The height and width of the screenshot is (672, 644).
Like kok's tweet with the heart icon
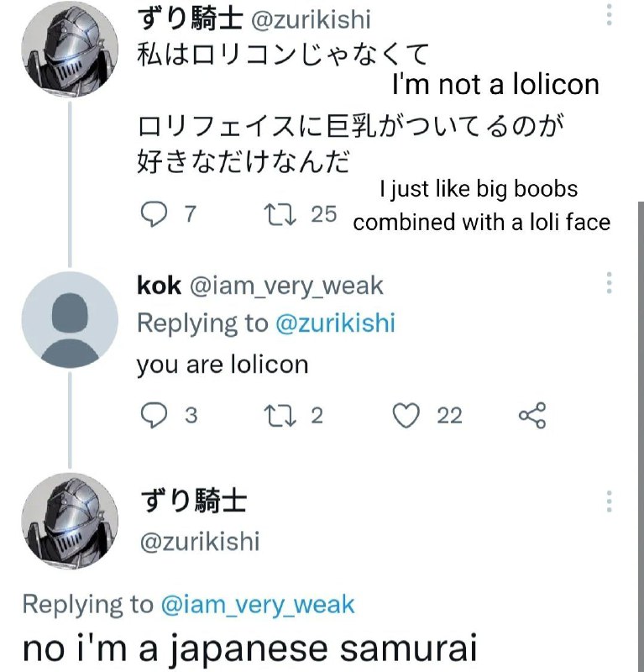[x=406, y=415]
